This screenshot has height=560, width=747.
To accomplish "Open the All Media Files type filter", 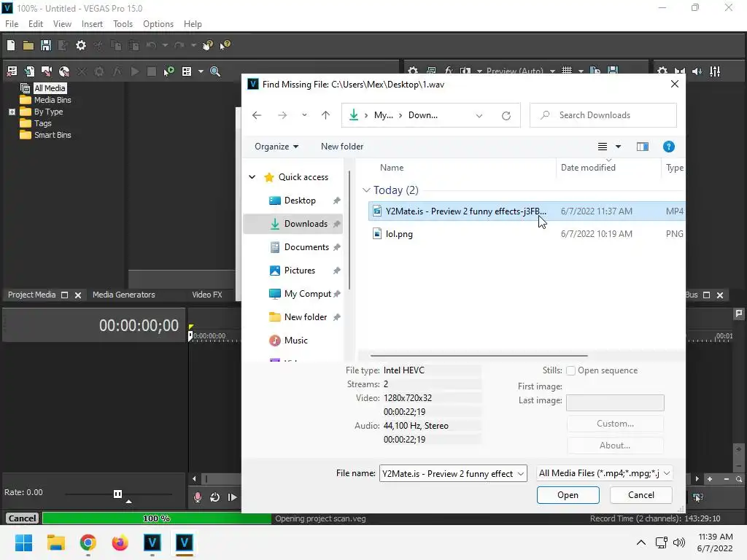I will click(x=604, y=473).
